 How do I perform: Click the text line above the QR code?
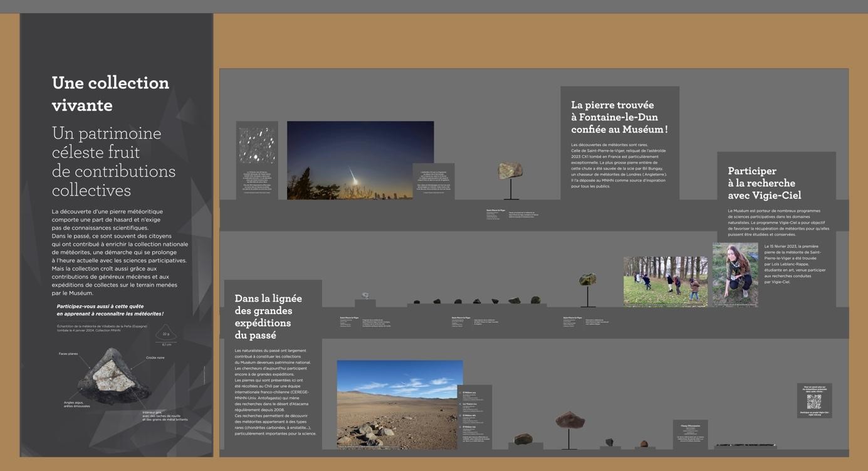pos(815,389)
